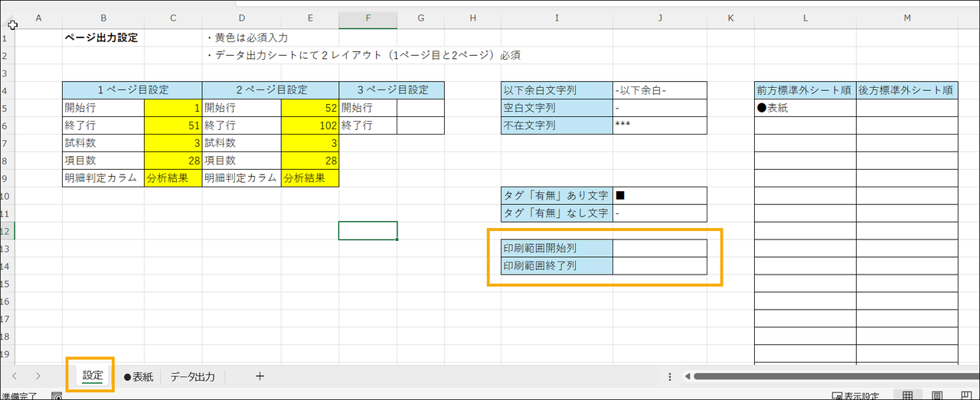Select column E header
The height and width of the screenshot is (400, 980).
point(309,18)
